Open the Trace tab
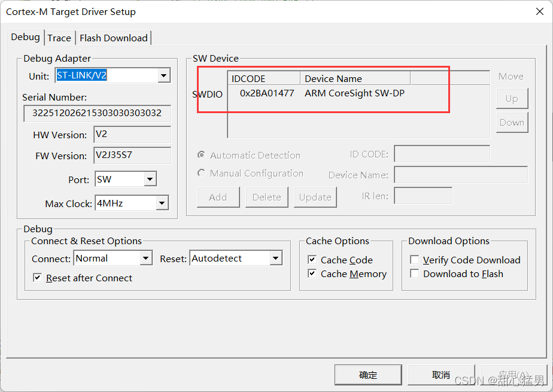The image size is (553, 392). click(59, 38)
